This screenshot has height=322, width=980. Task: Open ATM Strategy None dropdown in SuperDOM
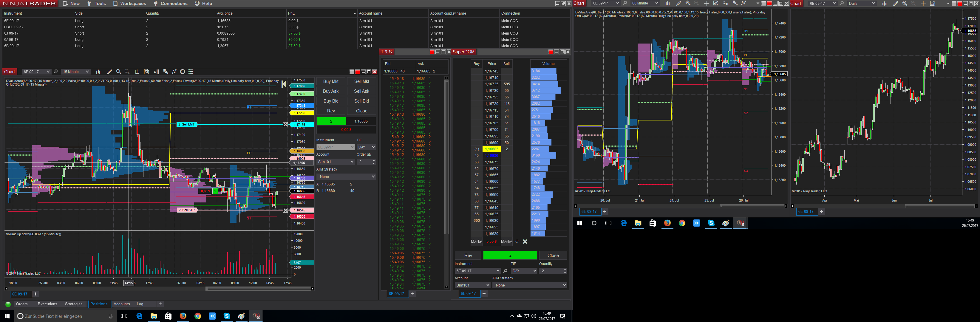(x=530, y=286)
